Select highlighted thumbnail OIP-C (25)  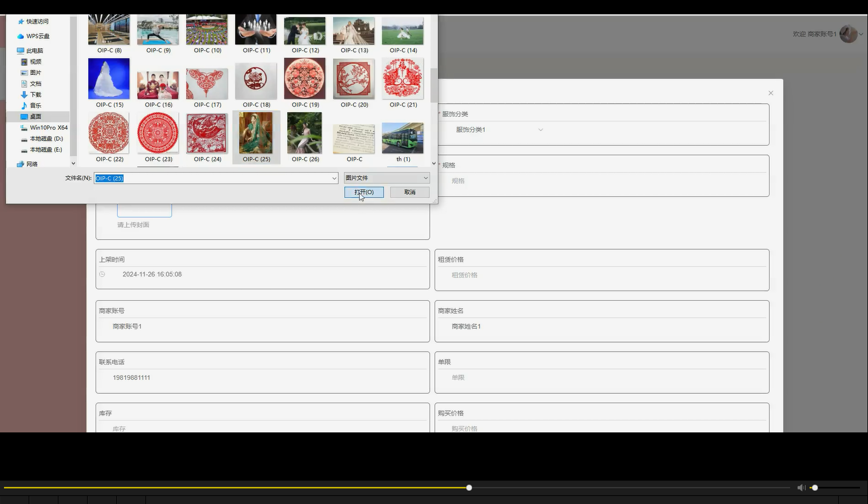[256, 137]
